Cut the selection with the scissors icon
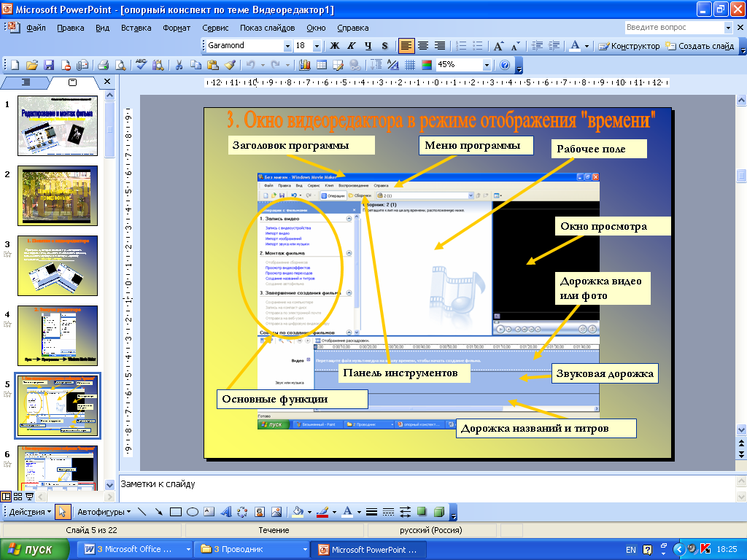 (179, 65)
